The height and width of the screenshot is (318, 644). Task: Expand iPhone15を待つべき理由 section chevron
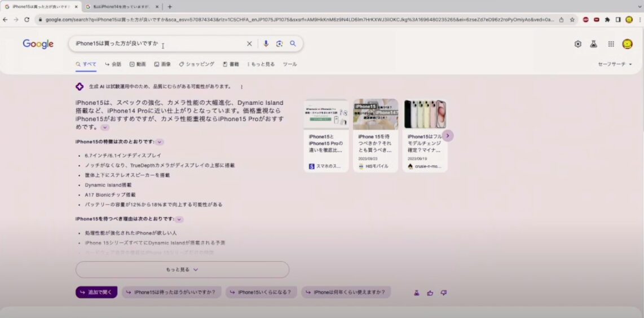[x=179, y=219]
